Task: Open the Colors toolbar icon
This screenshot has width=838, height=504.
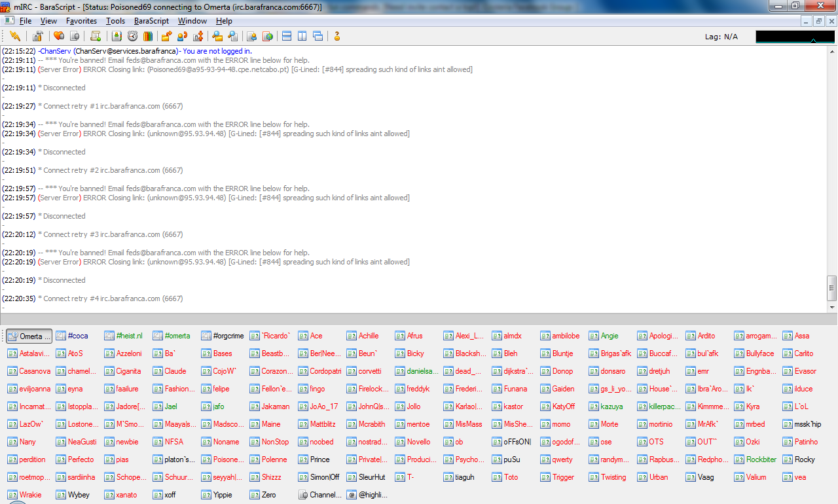Action: (148, 36)
